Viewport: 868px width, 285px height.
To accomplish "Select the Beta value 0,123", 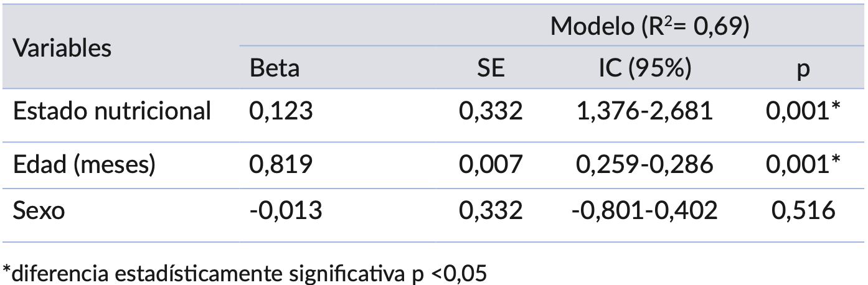I will tap(279, 111).
